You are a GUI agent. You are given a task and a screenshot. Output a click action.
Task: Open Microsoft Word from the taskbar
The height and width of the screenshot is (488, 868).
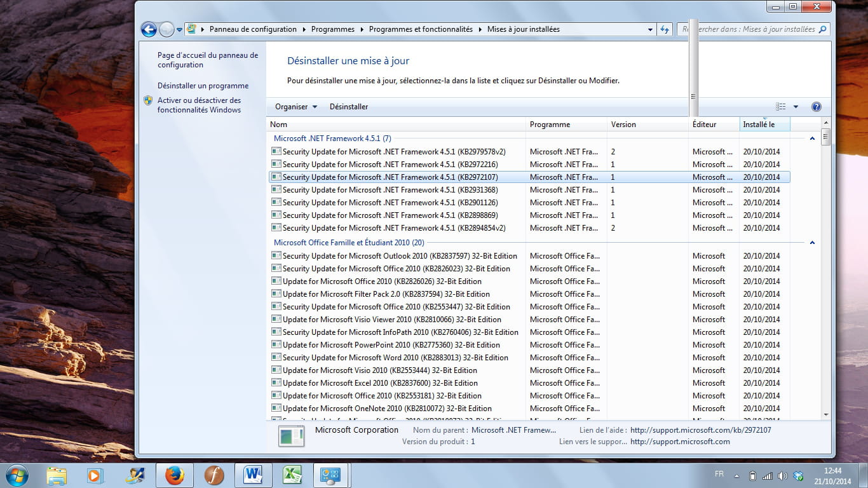[x=253, y=475]
